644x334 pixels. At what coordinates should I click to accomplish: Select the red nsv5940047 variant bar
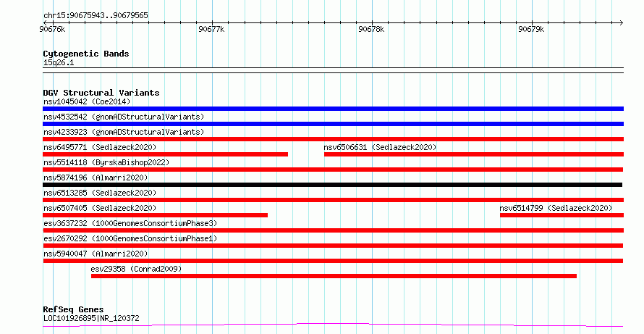pos(333,261)
